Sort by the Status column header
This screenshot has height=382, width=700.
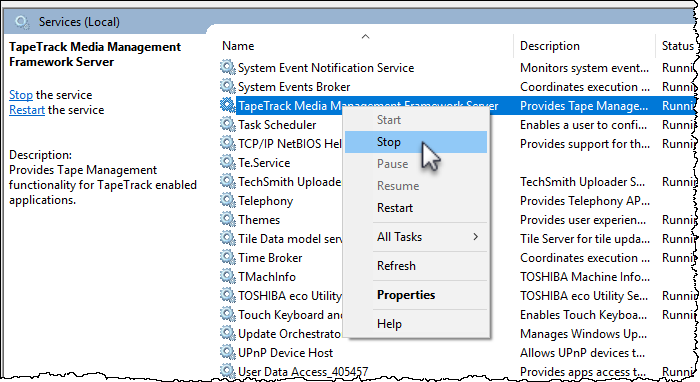[677, 46]
